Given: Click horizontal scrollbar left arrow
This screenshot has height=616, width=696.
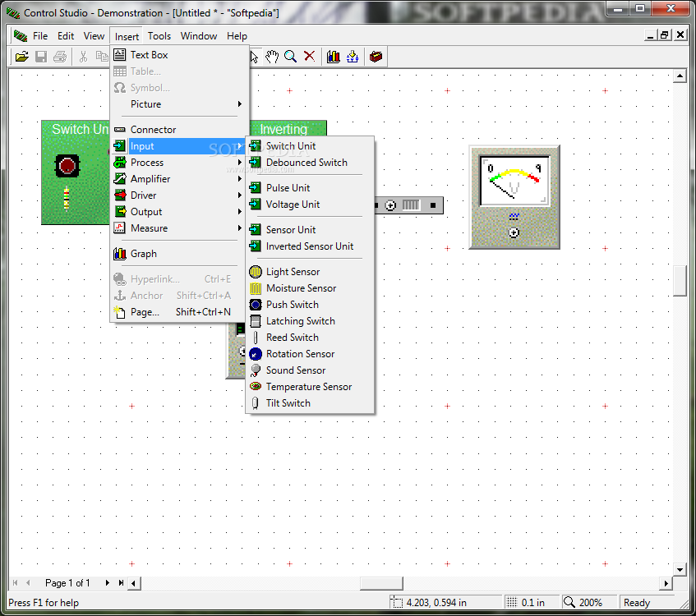Looking at the screenshot, I should [134, 583].
